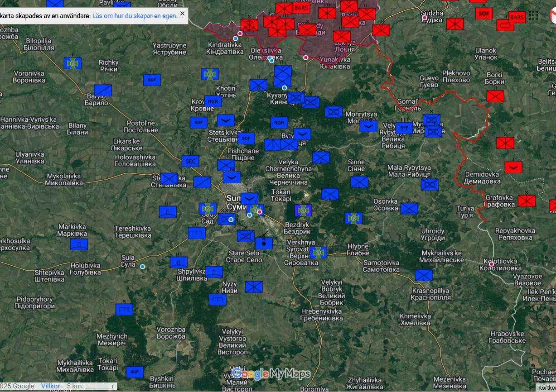Select the blue marker below Markivka
The width and height of the screenshot is (556, 392).
click(x=79, y=244)
